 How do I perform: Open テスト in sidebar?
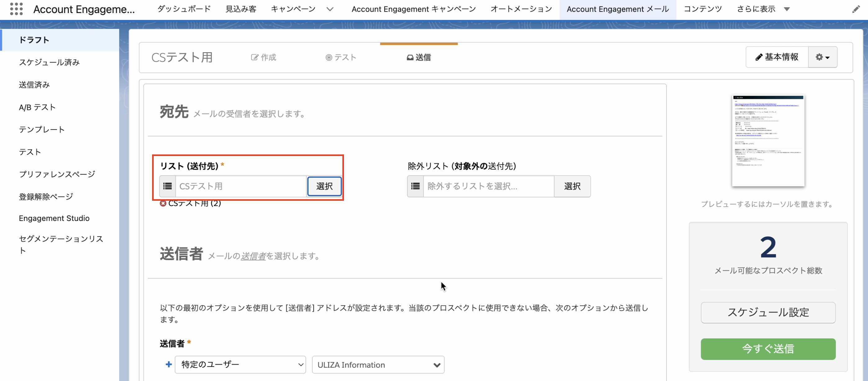(30, 152)
